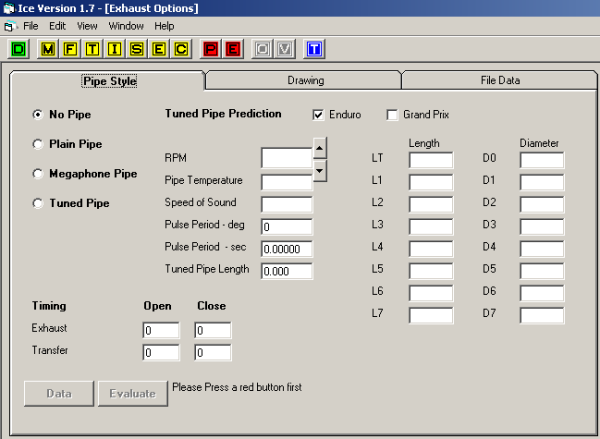Screen dimensions: 600x439
Task: Click the yellow S toolbar icon
Action: coord(137,47)
